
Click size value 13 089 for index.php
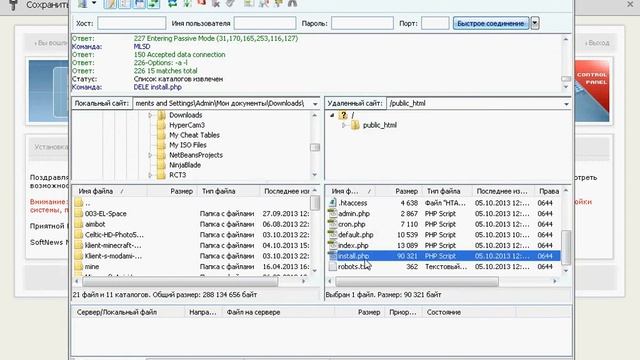pyautogui.click(x=407, y=245)
